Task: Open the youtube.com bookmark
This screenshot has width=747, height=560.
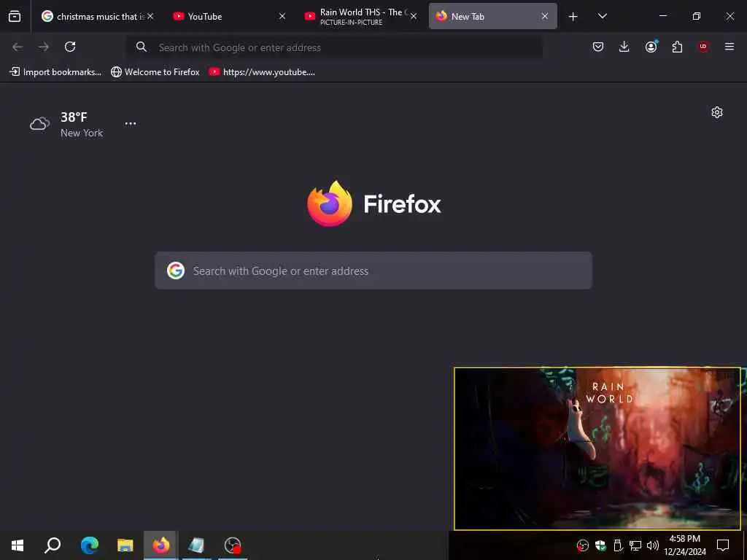Action: pos(262,72)
